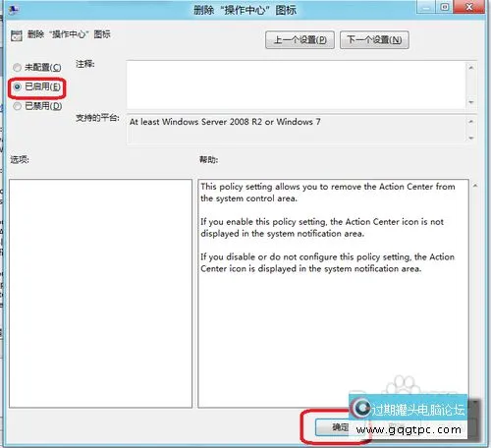This screenshot has width=491, height=448.
Task: Go to next setting 下一个设置(N)
Action: pyautogui.click(x=374, y=40)
